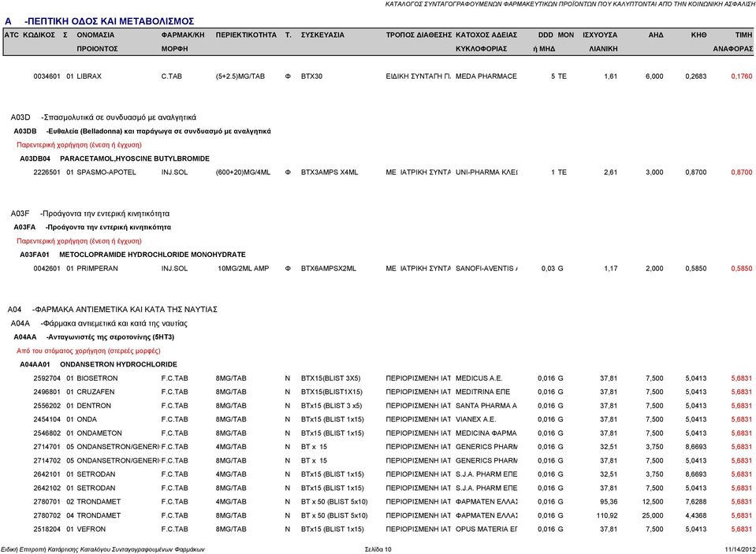Image resolution: width=756 pixels, height=554 pixels.
Task: Select code 2714702 ONDANSETRON/GENERICS row
Action: pos(47,461)
